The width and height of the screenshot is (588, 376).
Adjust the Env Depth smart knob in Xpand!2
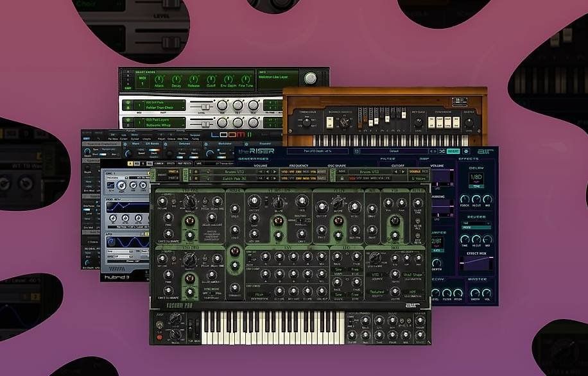[x=229, y=80]
